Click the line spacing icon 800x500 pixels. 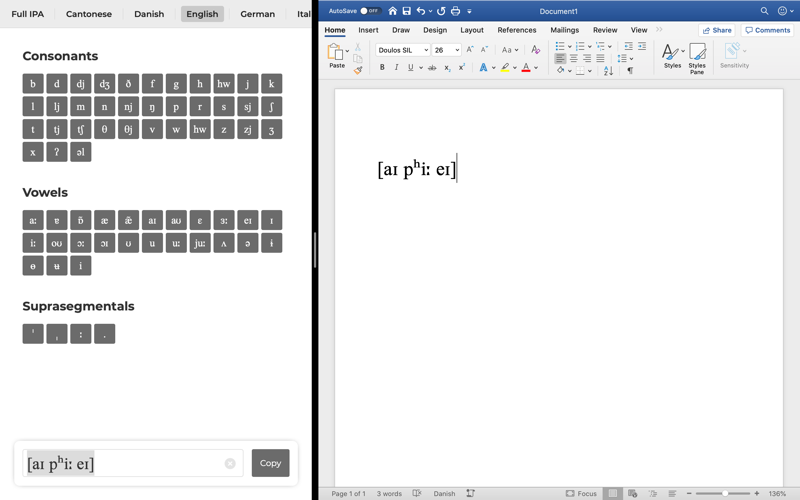(622, 59)
